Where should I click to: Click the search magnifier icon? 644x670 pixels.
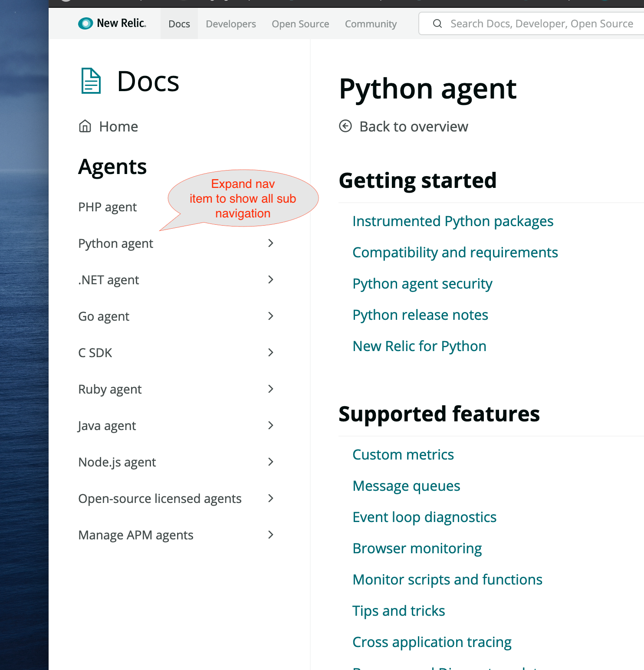click(437, 23)
